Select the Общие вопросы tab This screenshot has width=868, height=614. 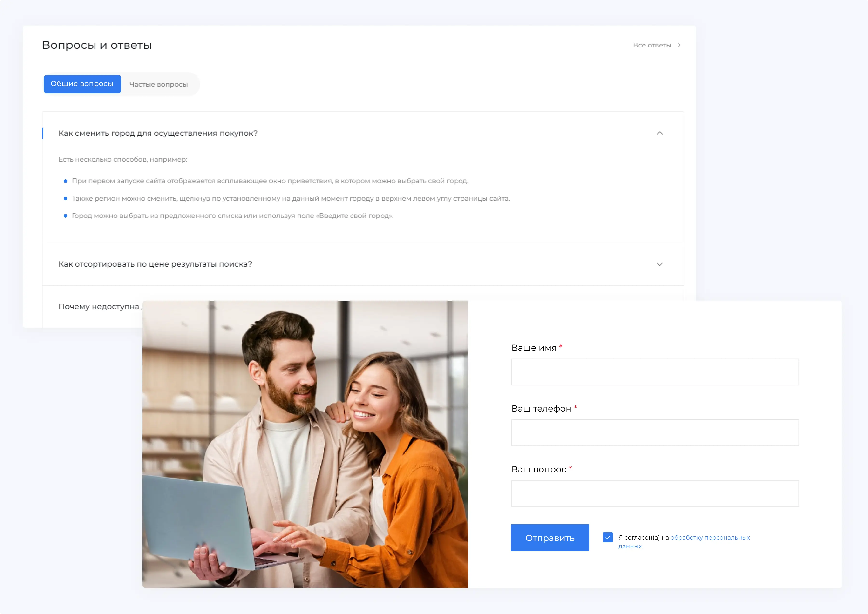point(82,84)
